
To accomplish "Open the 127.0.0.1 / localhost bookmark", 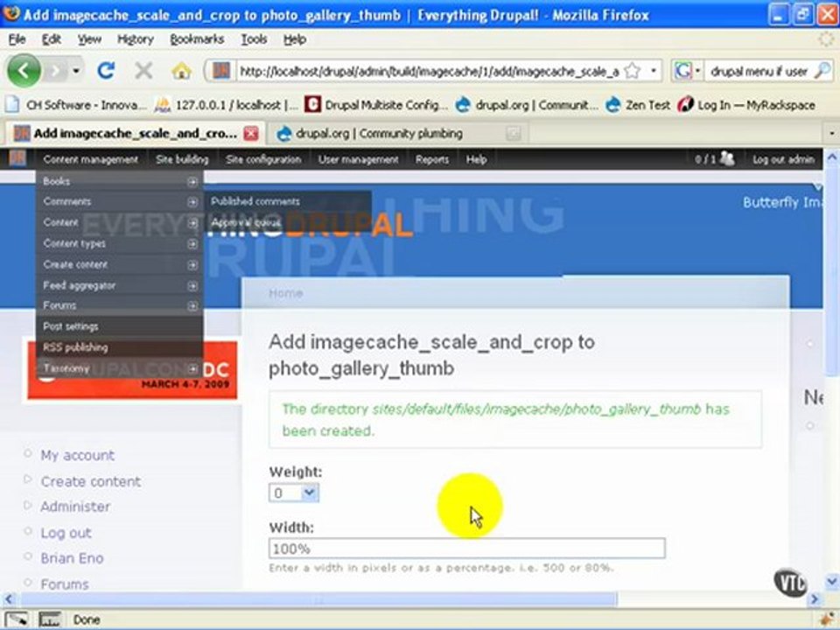I will click(x=226, y=105).
